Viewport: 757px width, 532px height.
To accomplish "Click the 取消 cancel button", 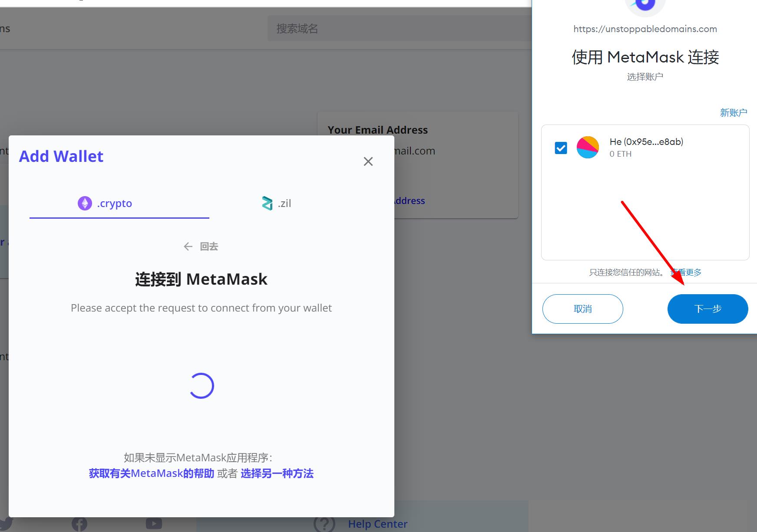I will pos(583,309).
